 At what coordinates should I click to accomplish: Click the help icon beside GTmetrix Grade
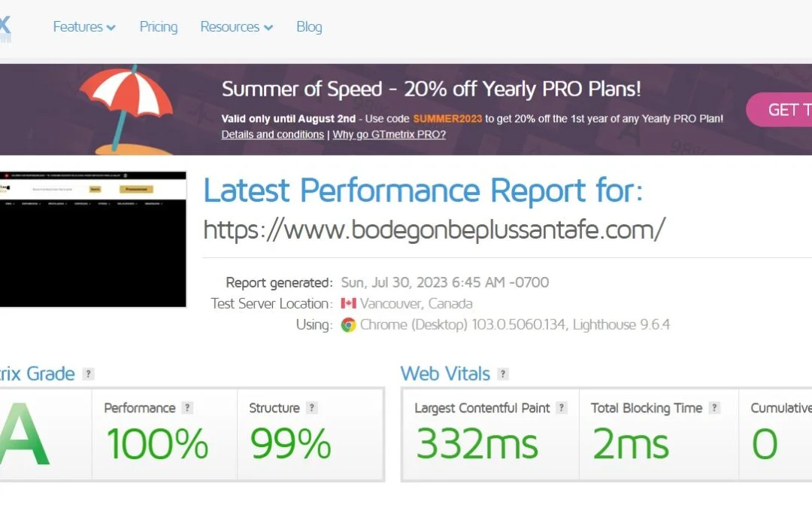coord(89,374)
